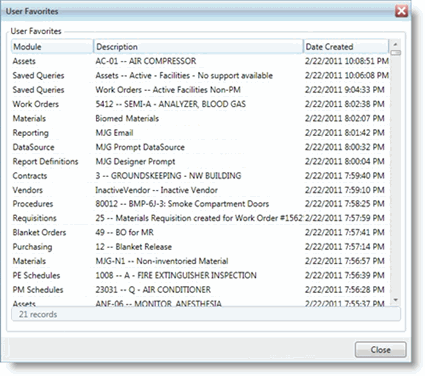The width and height of the screenshot is (425, 376).
Task: Click the PM Schedules module cell
Action: 38,290
